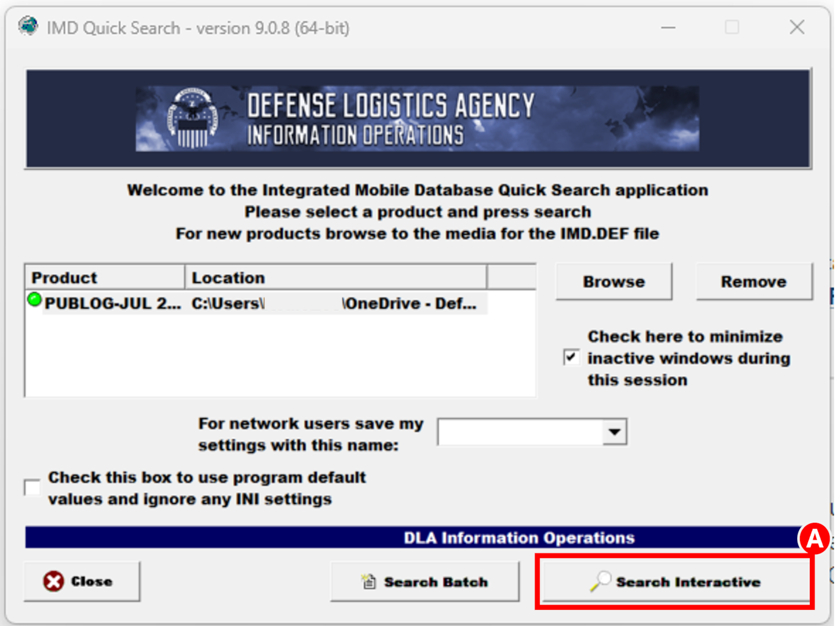Viewport: 840px width, 626px height.
Task: Click the Location column header
Action: [x=336, y=278]
